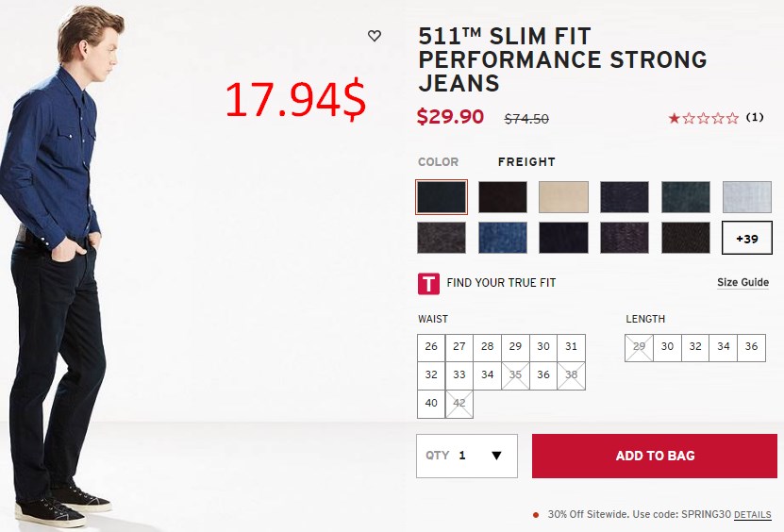
Task: Click the True Fit T logo icon
Action: (x=428, y=283)
